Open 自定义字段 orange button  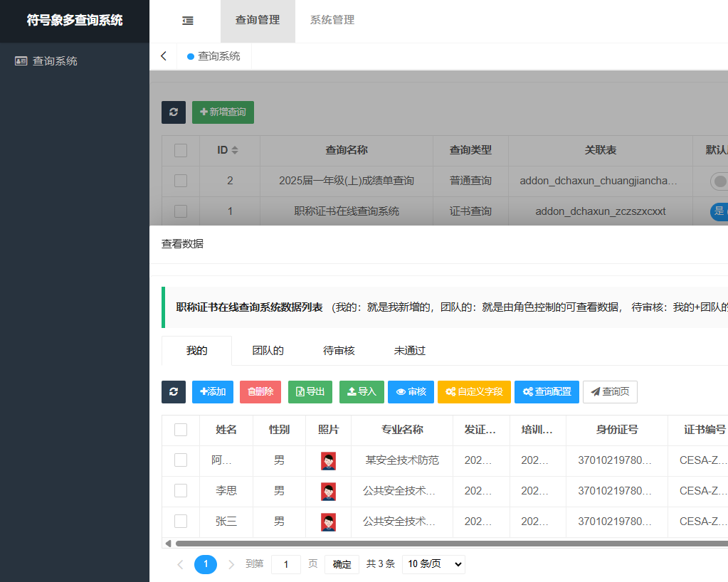tap(474, 392)
